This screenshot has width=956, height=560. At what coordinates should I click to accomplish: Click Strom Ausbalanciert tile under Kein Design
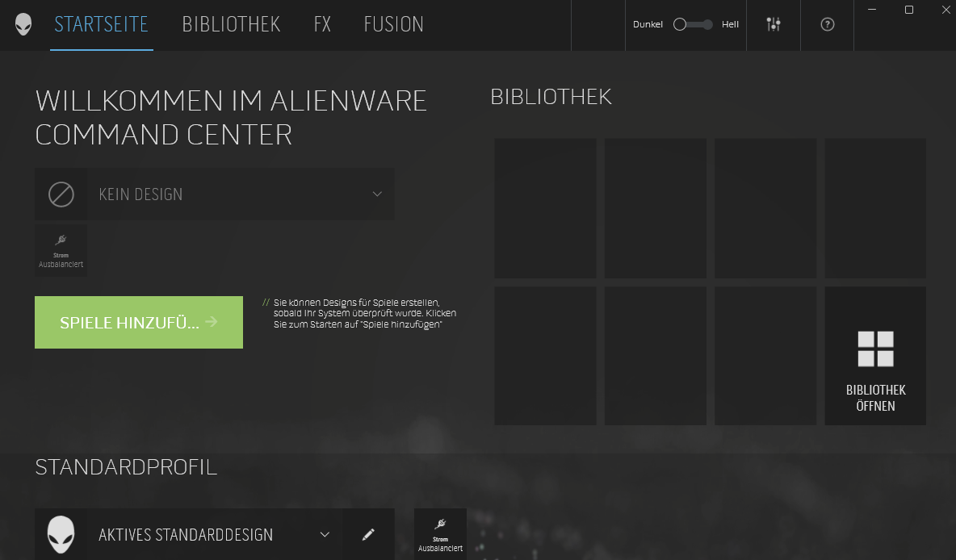61,250
